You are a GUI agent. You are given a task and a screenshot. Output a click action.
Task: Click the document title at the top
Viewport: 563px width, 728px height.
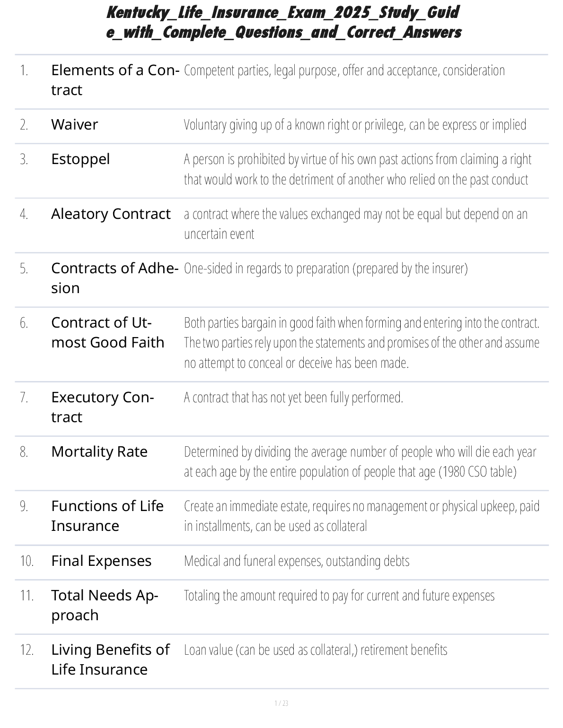(283, 22)
